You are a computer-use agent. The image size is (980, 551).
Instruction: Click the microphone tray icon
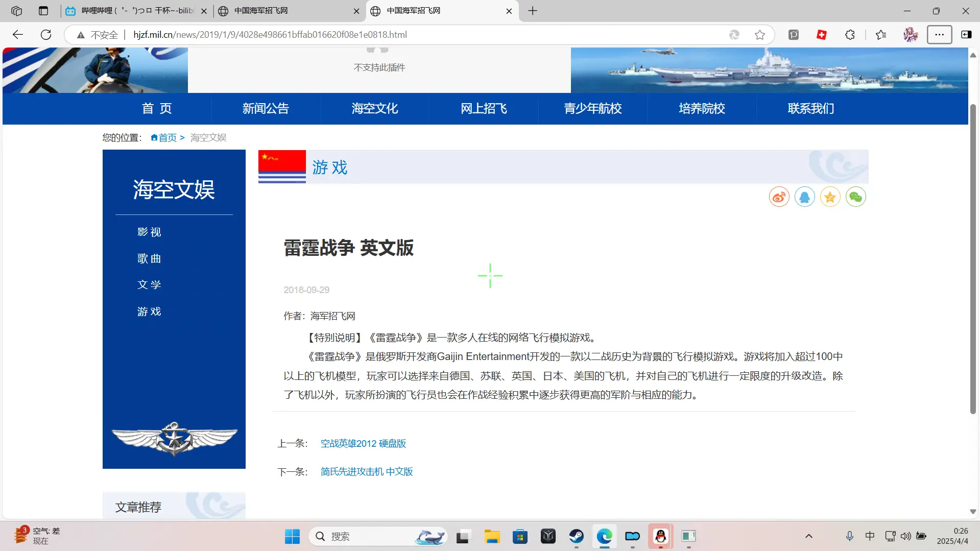point(849,536)
